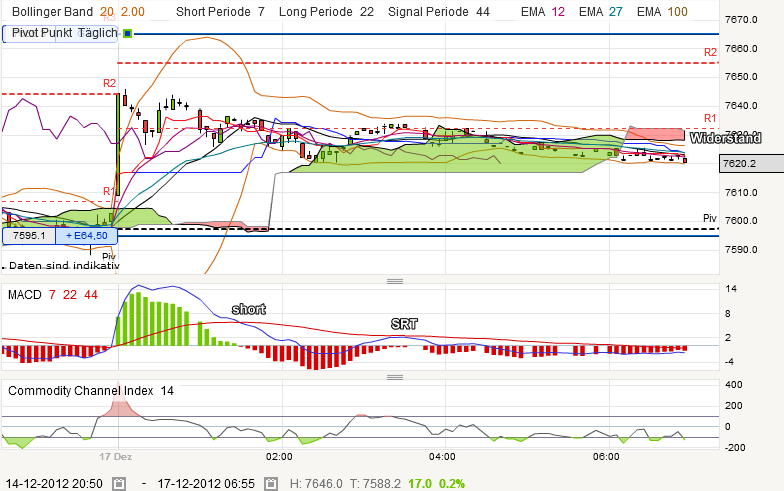Select the Widerstand annotation text
Viewport: 784px width, 491px height.
point(726,138)
